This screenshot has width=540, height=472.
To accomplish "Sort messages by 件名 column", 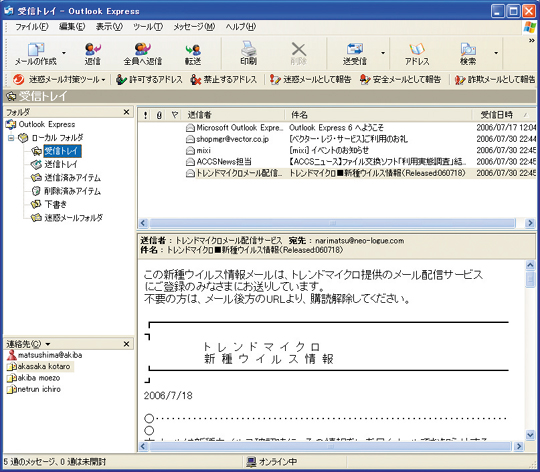I will [378, 115].
